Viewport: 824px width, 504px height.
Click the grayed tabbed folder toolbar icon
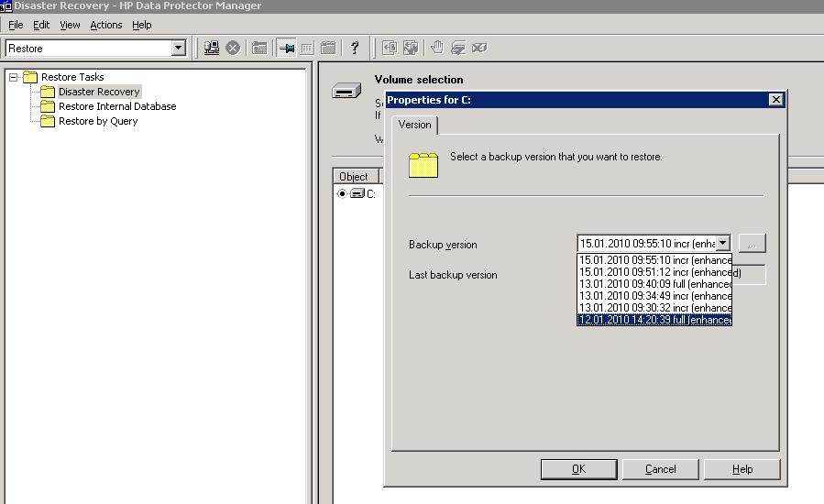click(x=328, y=49)
